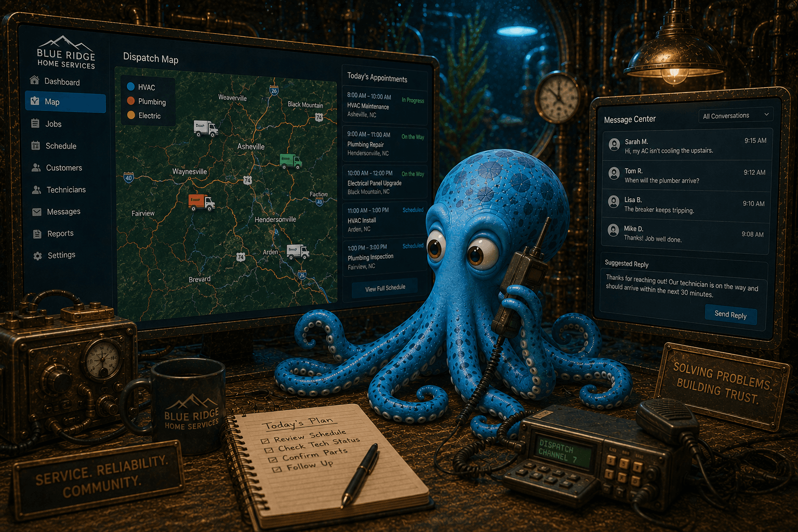Select the white truck near Weaverville
This screenshot has height=532, width=798.
click(x=205, y=128)
